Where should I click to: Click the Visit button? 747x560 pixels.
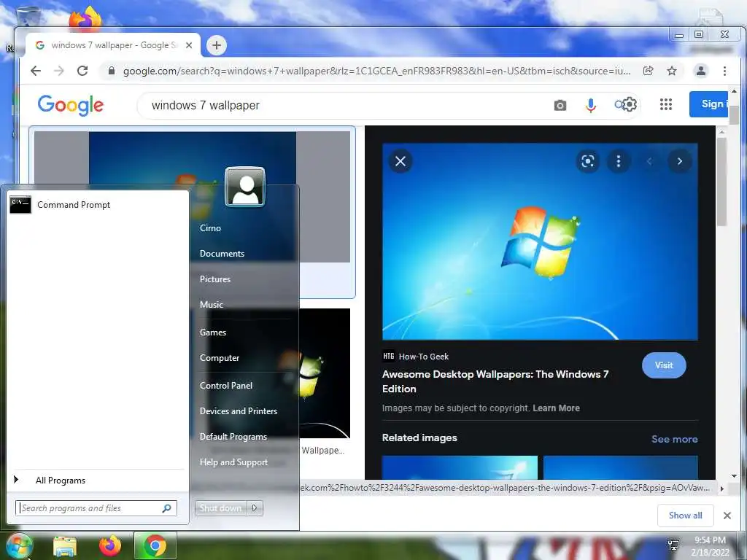(x=664, y=365)
